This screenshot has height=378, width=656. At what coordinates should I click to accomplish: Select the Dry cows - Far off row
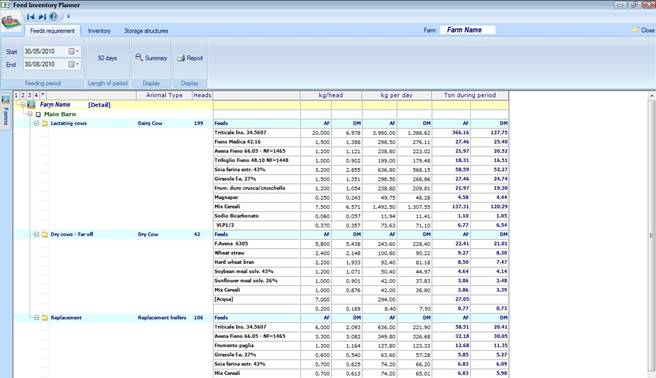point(113,235)
